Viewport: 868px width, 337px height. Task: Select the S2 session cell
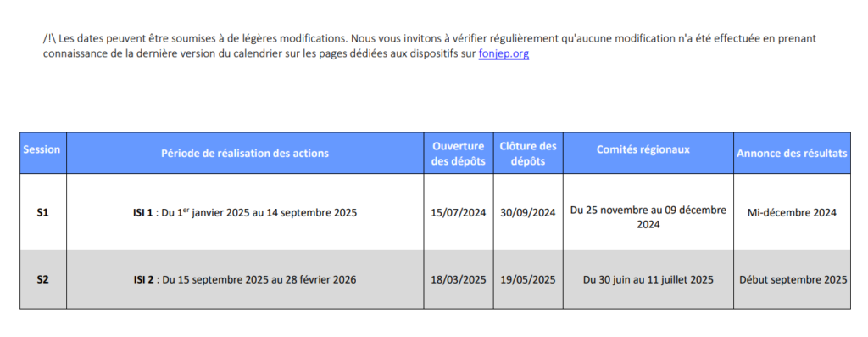coord(43,280)
